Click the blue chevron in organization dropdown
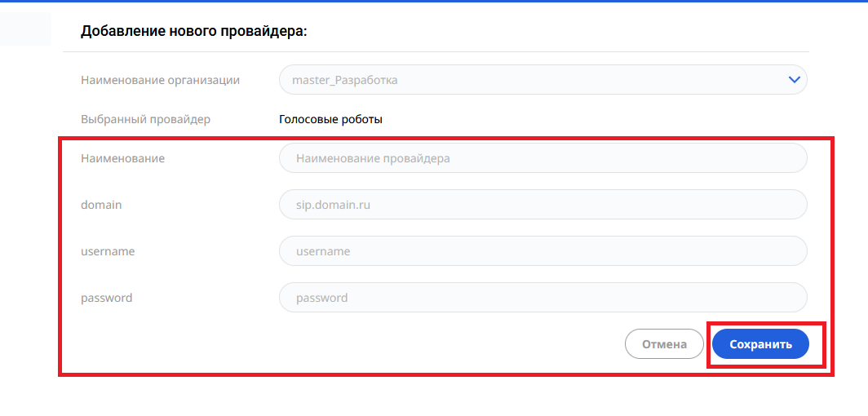The width and height of the screenshot is (868, 416). pos(795,80)
